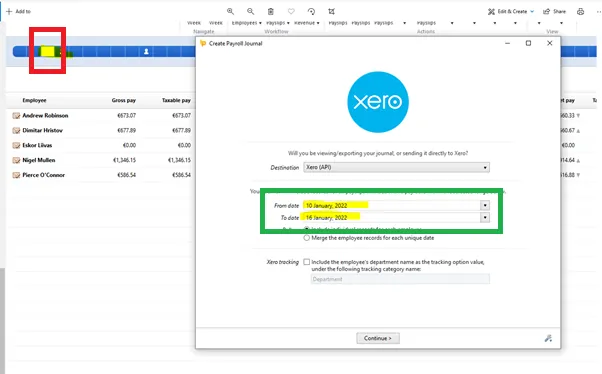This screenshot has height=374, width=602.
Task: Select employee Dimitar Hristov
Action: coord(43,131)
